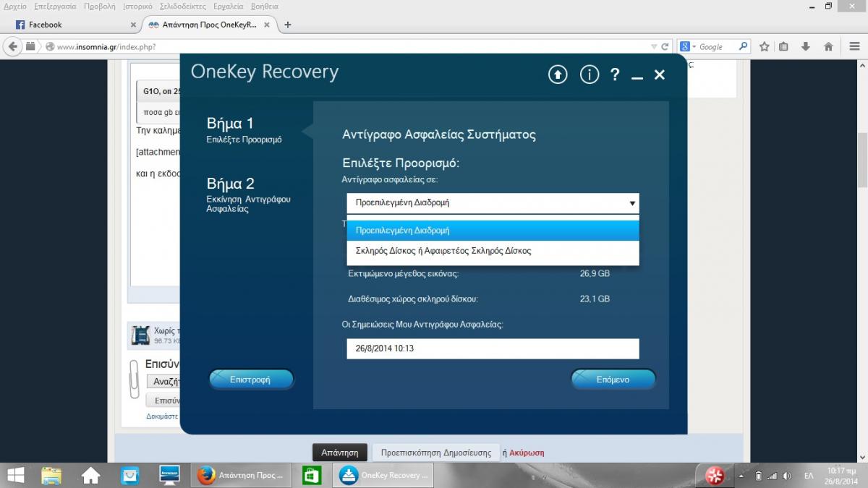Open the volume speaker tray icon

tap(787, 476)
